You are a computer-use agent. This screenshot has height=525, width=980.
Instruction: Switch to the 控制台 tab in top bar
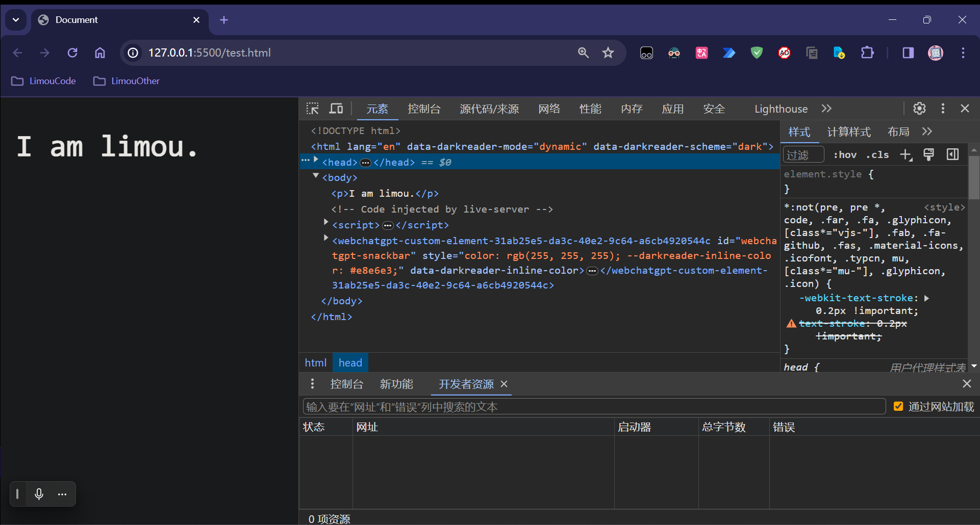coord(423,109)
